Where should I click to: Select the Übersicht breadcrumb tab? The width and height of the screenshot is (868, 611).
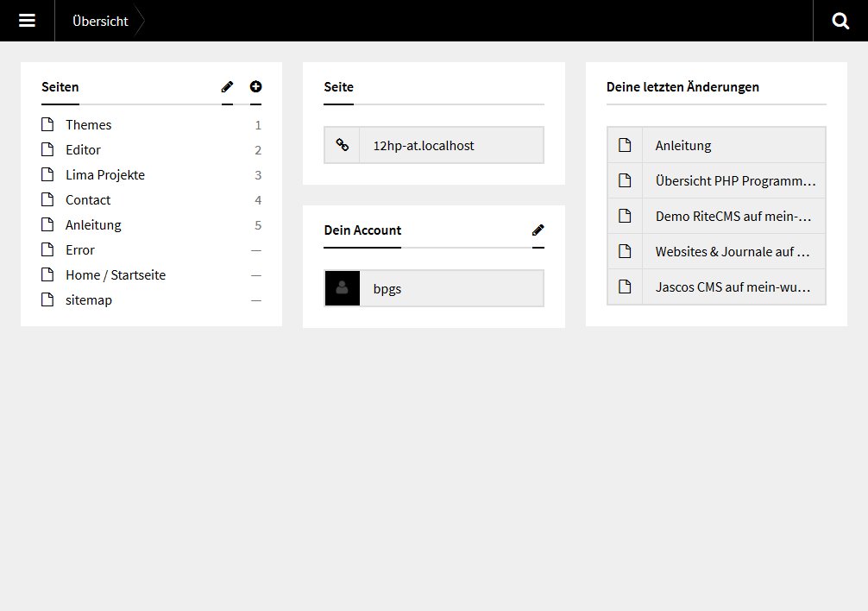[x=100, y=21]
